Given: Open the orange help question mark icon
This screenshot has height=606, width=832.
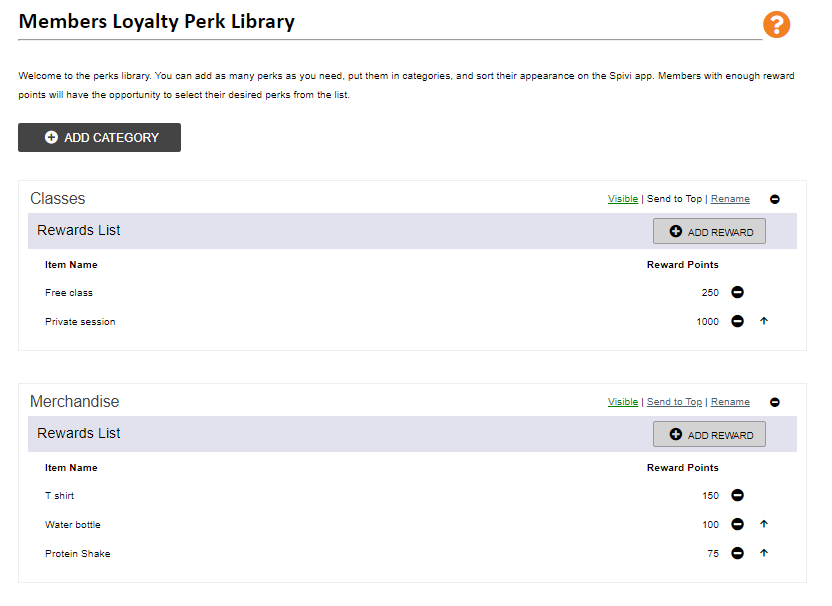Looking at the screenshot, I should pos(776,24).
